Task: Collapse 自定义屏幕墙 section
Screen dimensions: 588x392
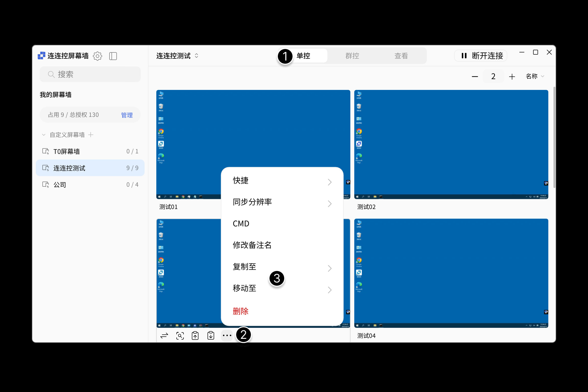Action: click(44, 135)
